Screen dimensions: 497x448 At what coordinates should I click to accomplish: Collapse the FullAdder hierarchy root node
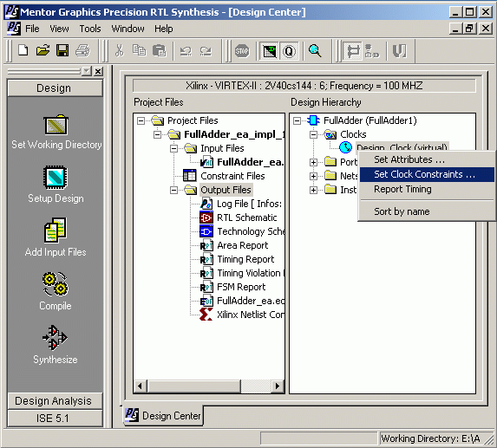click(297, 120)
